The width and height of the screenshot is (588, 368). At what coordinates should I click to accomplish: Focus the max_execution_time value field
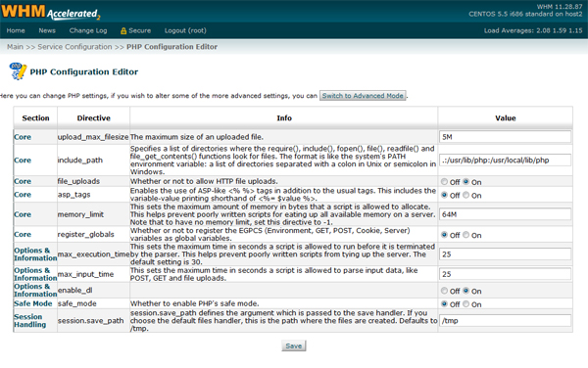(505, 254)
